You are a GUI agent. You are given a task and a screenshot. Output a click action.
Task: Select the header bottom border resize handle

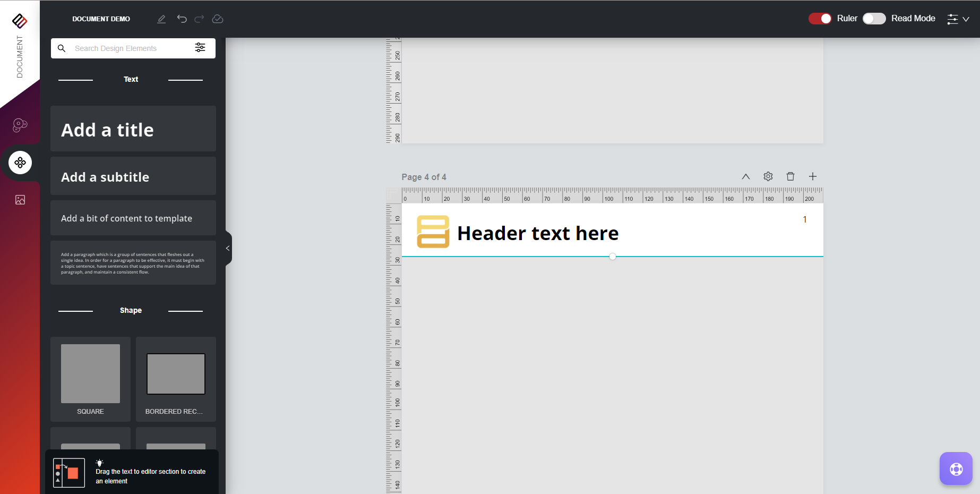pyautogui.click(x=613, y=257)
